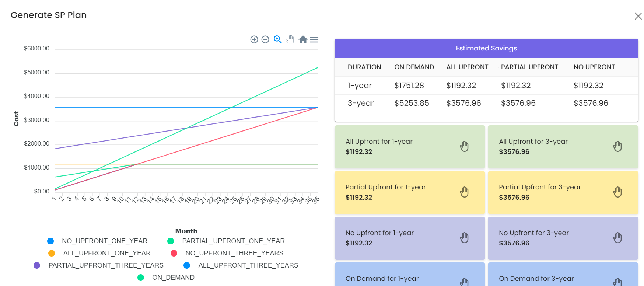Toggle PARTIAL_UPFRONT_ONE_YEAR legend entry

[226, 241]
